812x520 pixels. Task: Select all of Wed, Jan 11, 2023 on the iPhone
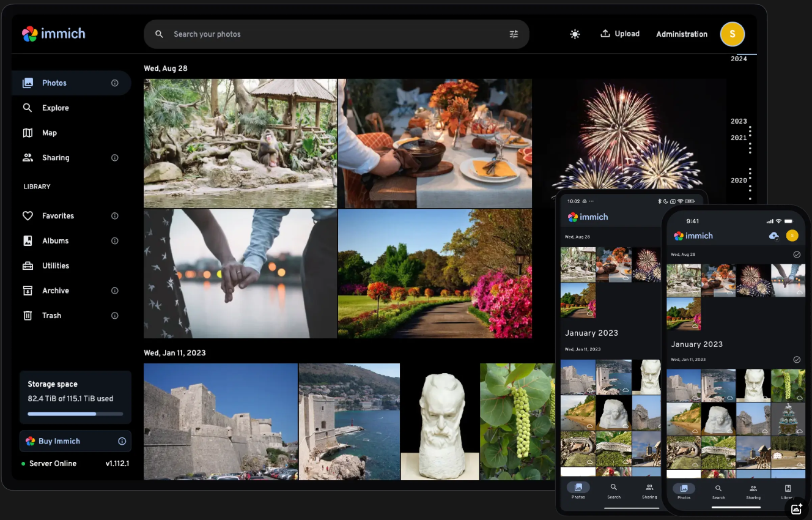pos(797,360)
